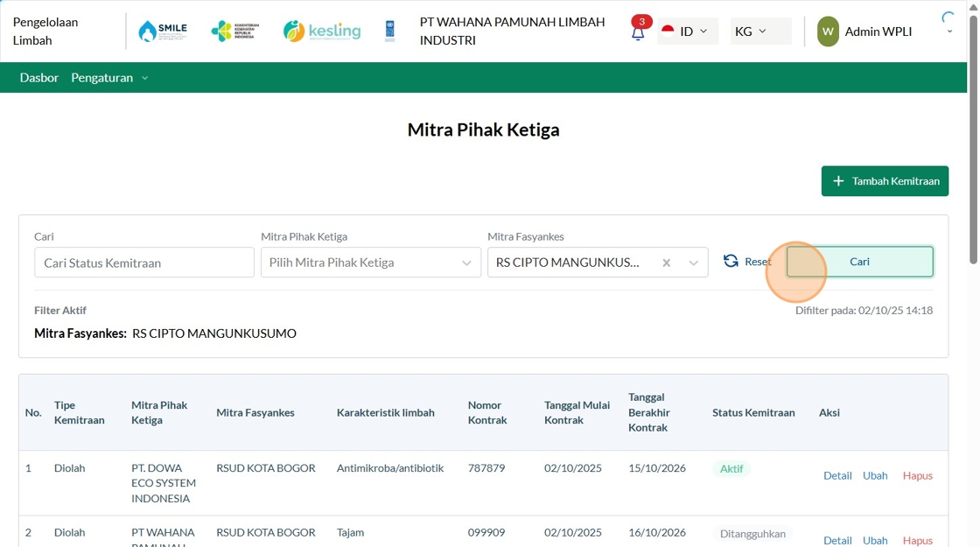The height and width of the screenshot is (547, 980).
Task: Click the plus icon in Tambah Kemitraan
Action: 838,180
